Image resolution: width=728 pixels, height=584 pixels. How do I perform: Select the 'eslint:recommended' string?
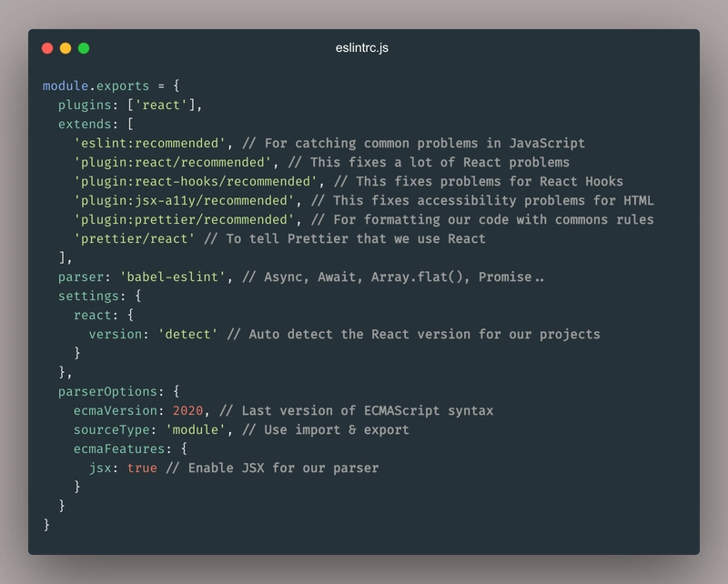click(x=149, y=143)
